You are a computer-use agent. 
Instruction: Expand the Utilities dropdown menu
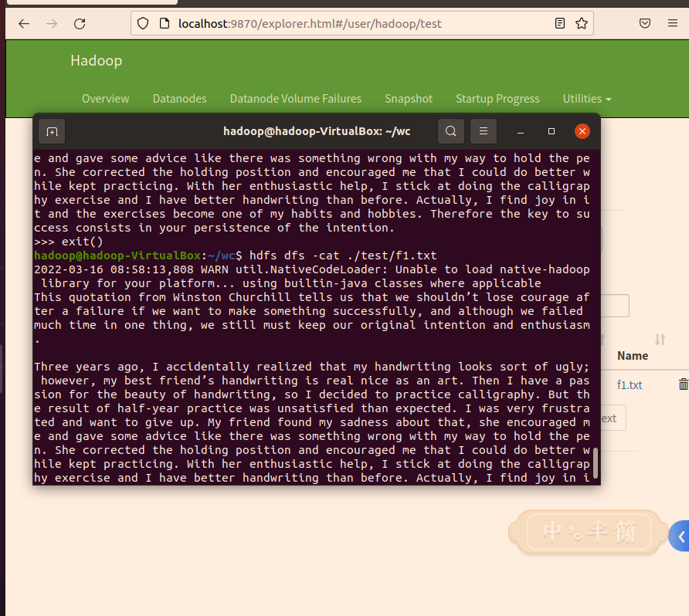coord(586,99)
